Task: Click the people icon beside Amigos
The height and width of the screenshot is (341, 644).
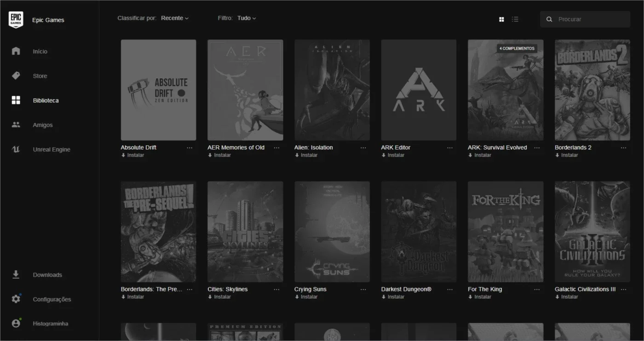Action: point(16,125)
